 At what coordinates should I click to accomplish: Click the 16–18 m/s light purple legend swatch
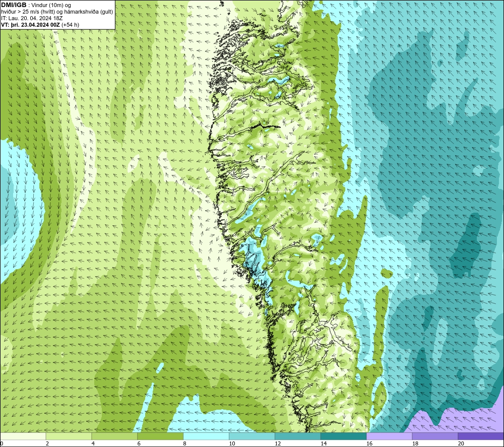coord(389,436)
